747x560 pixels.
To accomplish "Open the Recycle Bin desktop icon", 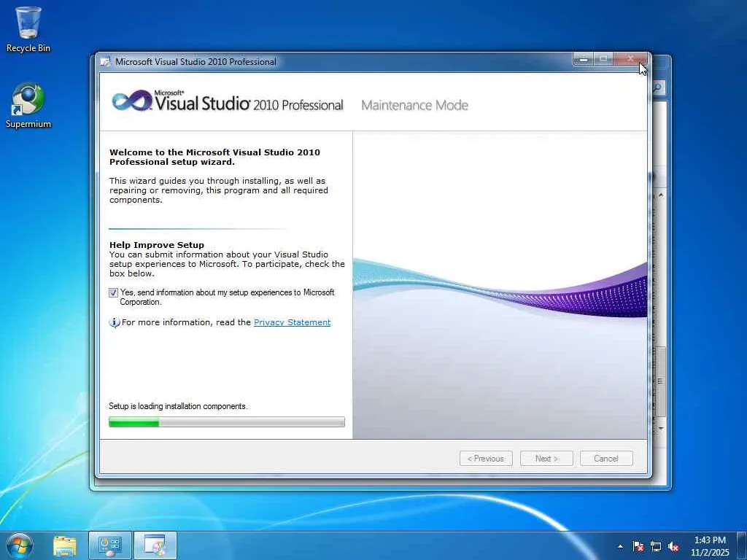I will point(28,29).
